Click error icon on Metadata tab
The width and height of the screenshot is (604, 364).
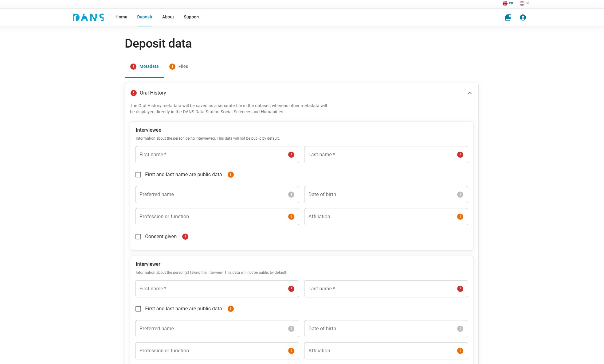click(x=133, y=67)
